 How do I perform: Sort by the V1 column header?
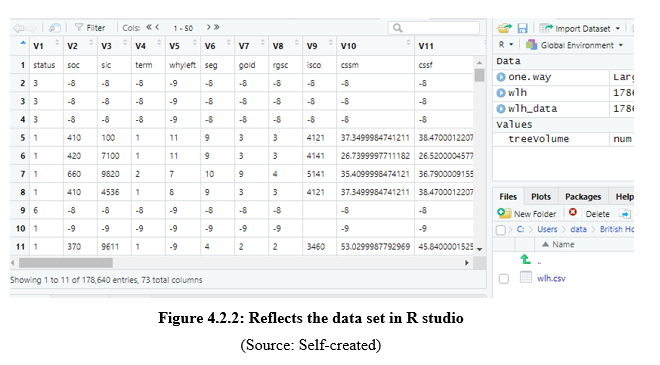(46, 46)
